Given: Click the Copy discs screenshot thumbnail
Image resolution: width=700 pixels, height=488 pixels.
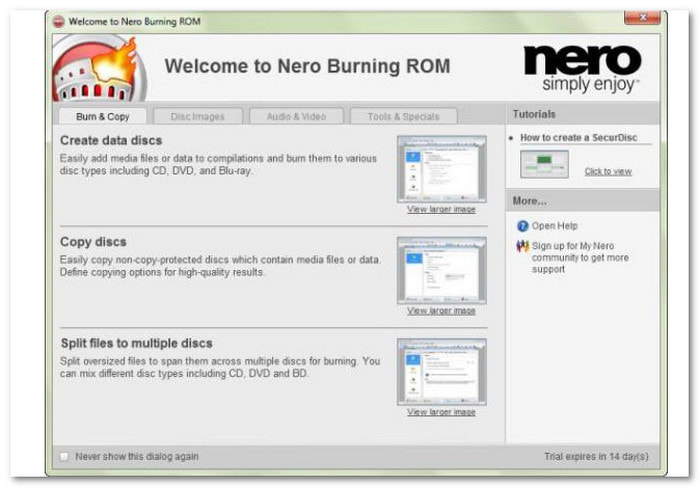Looking at the screenshot, I should (442, 271).
